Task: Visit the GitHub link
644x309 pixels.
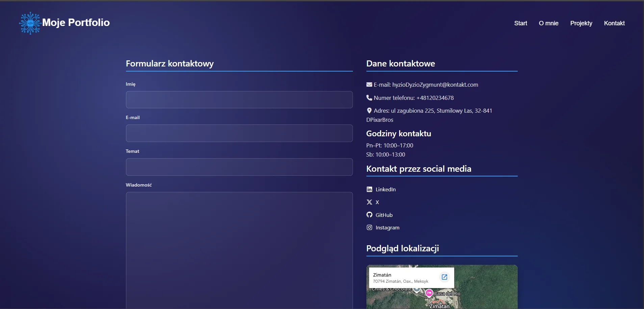Action: tap(384, 215)
